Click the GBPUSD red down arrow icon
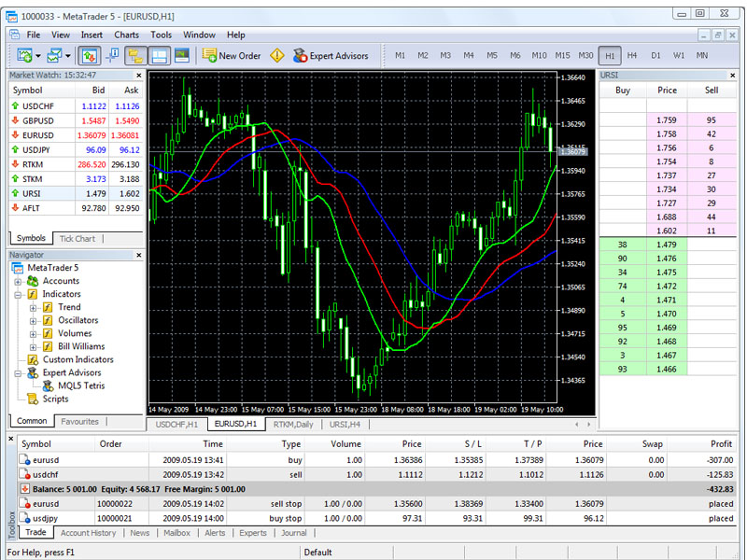 coord(15,120)
